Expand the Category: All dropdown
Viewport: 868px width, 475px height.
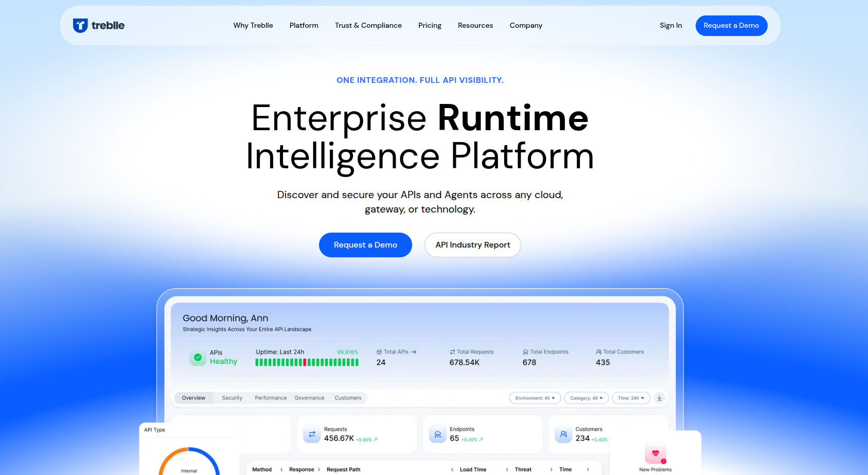(x=587, y=398)
